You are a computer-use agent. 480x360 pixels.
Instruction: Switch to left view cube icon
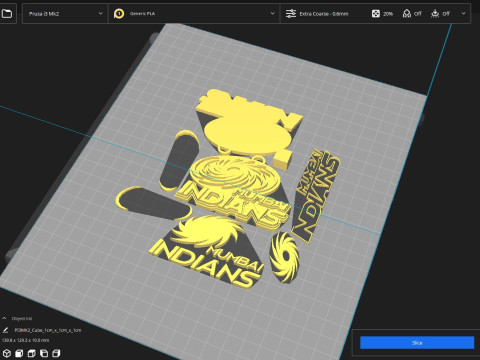pos(44,353)
